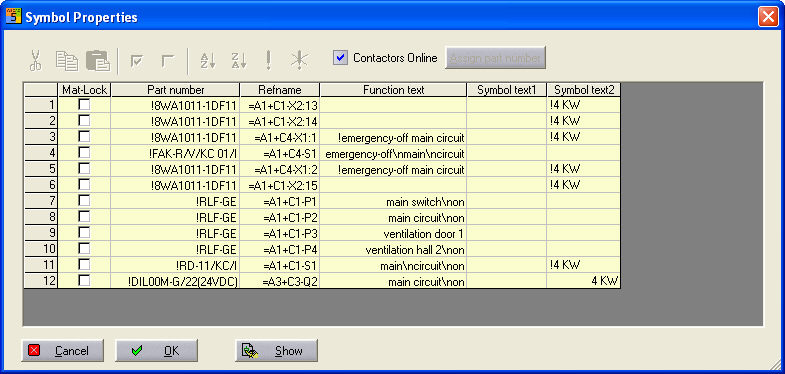Select !4 KW cell in row 11
The width and height of the screenshot is (785, 374).
point(584,265)
